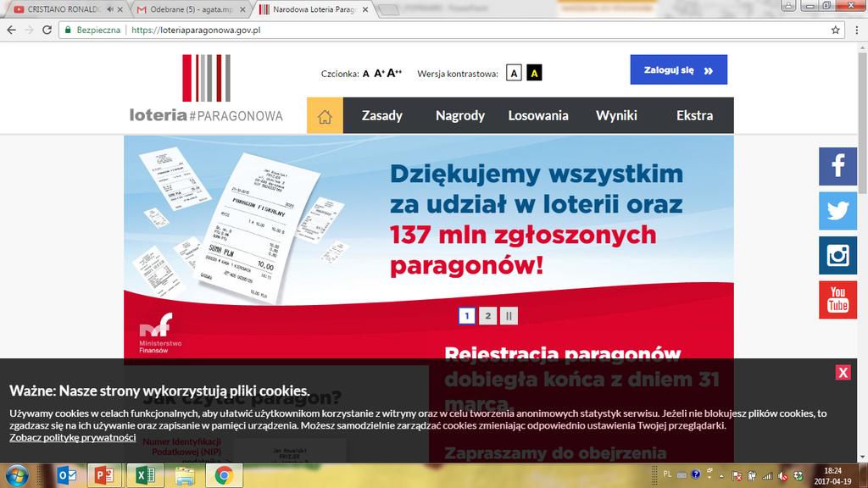The width and height of the screenshot is (868, 488).
Task: Open the YouTube social sidebar icon
Action: [x=837, y=300]
